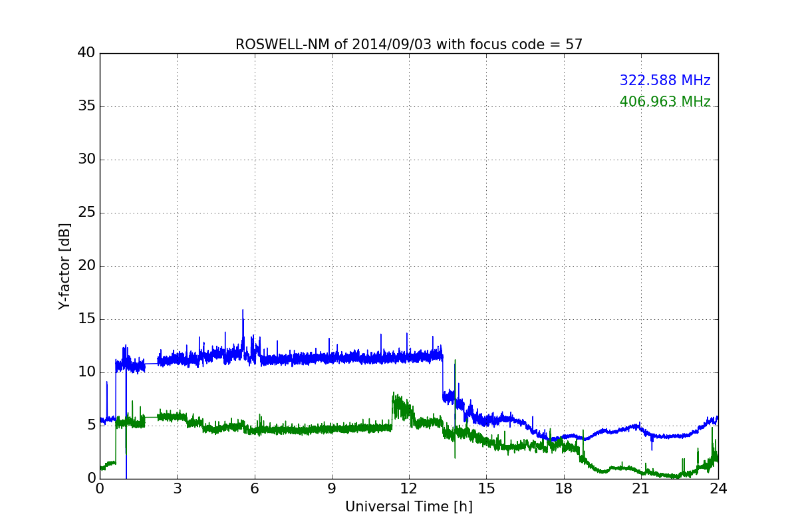The image size is (798, 532).
Task: Click the y-axis tick label '40'
Action: (x=86, y=53)
